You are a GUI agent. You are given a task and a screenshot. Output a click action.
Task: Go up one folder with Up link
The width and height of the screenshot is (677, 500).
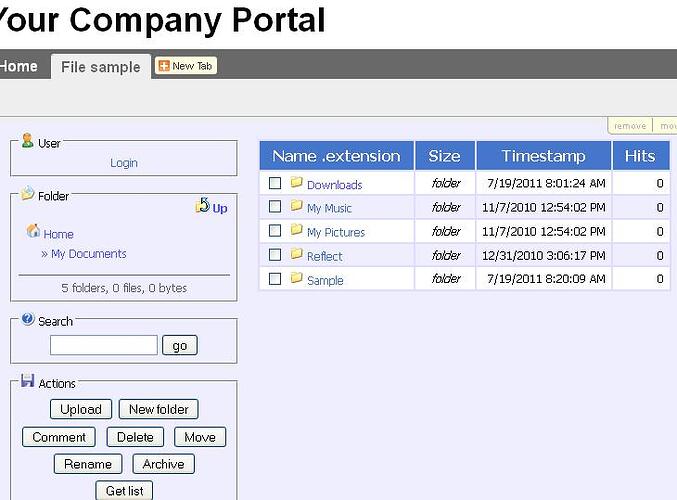pyautogui.click(x=220, y=209)
